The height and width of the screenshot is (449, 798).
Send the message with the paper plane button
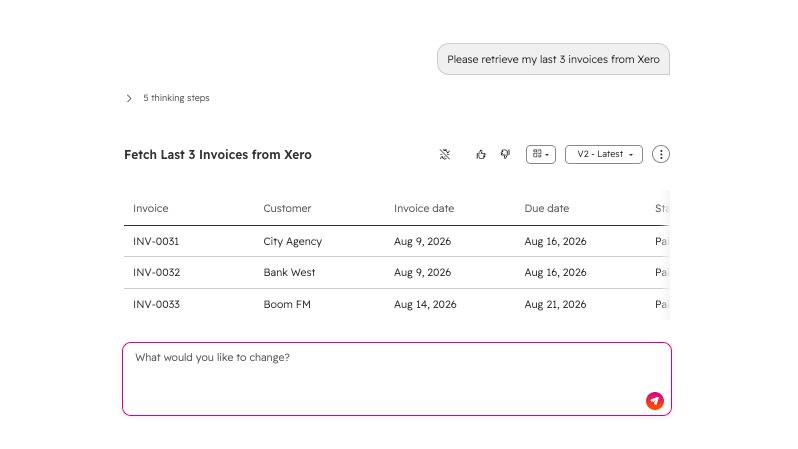(x=654, y=401)
